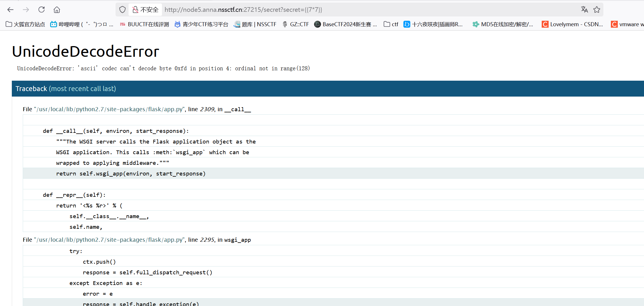Go to the browser home page
Image resolution: width=644 pixels, height=306 pixels.
57,10
